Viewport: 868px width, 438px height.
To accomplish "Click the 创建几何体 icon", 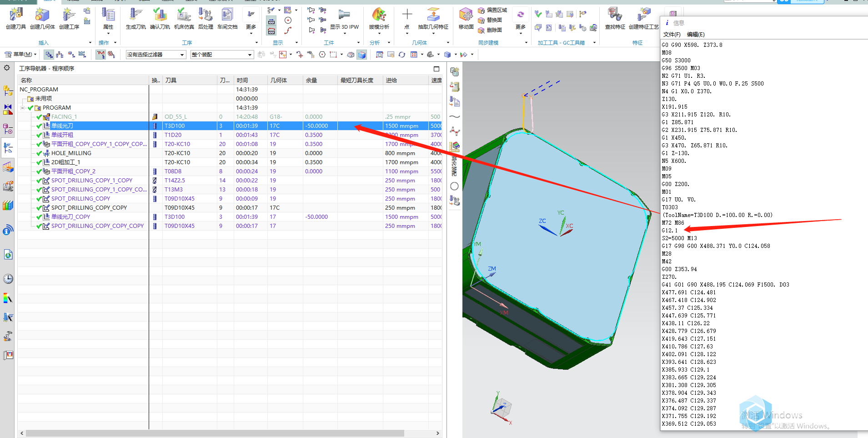I will coord(42,15).
